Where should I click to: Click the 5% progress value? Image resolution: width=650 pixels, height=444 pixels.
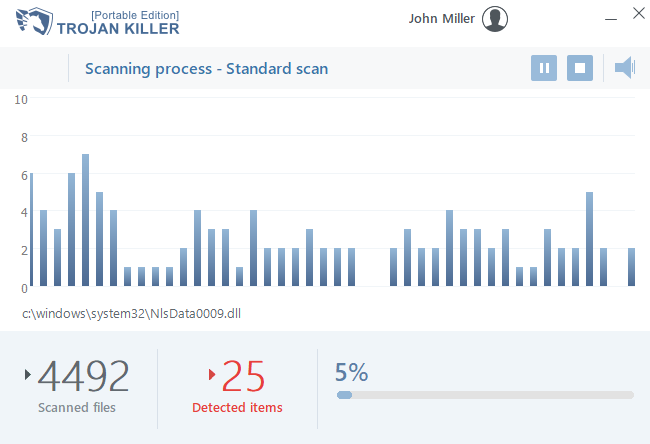click(x=351, y=372)
